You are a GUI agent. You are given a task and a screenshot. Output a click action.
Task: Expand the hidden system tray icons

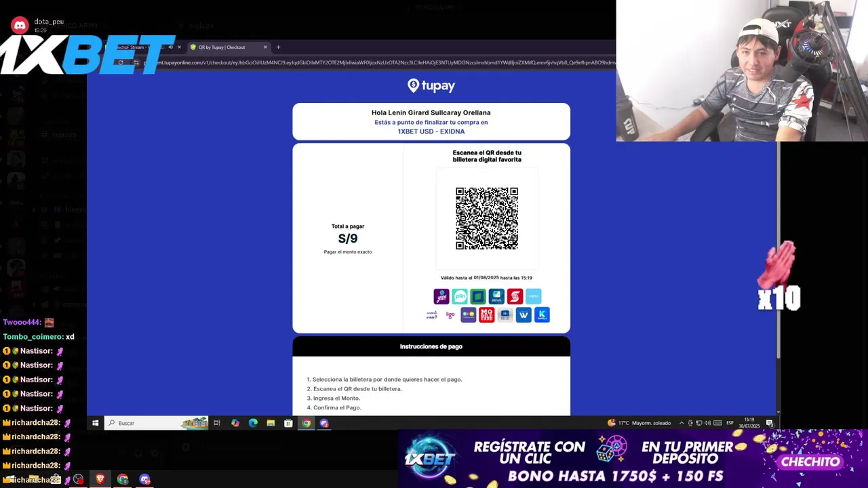(682, 423)
